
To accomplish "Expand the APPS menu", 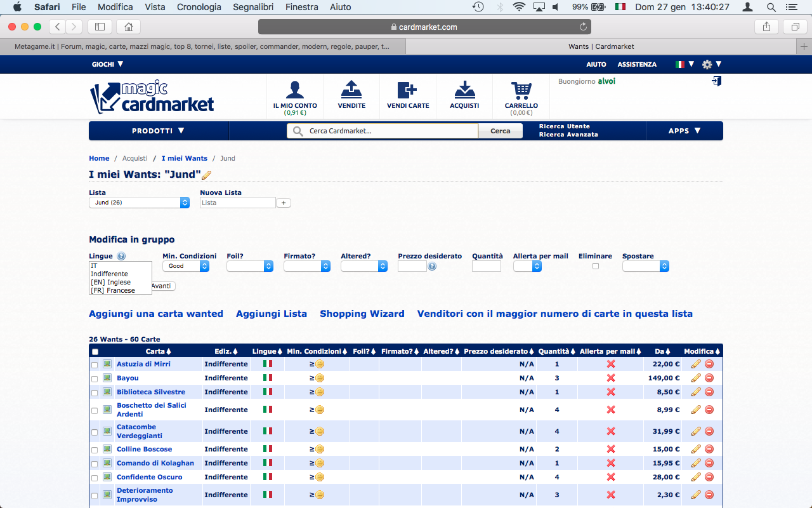I will point(684,131).
